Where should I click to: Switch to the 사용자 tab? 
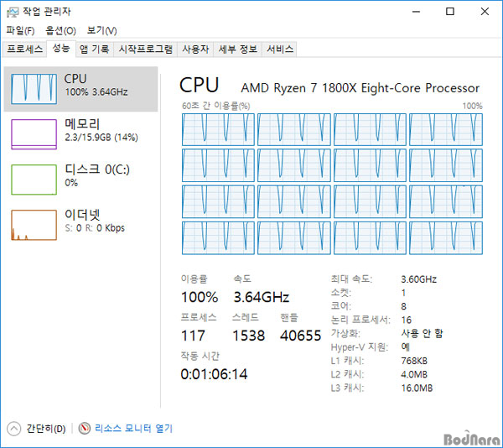tap(195, 49)
